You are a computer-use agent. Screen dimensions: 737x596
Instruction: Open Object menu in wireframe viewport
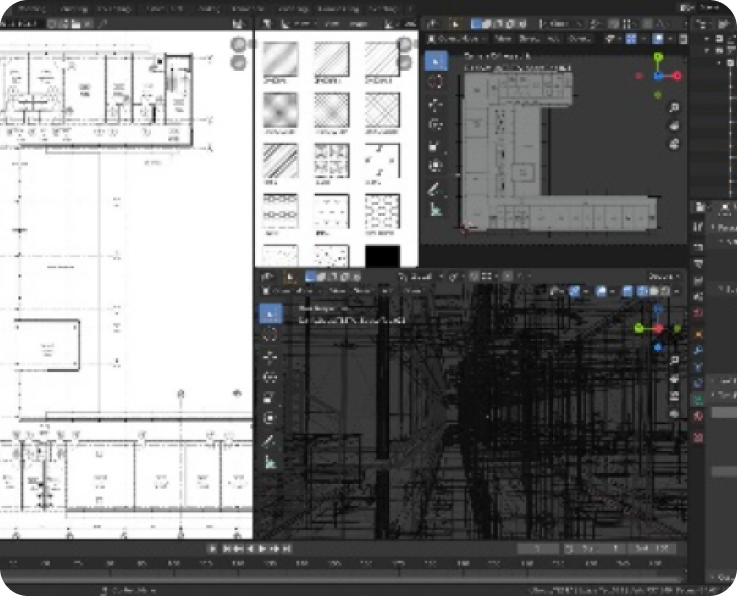412,291
